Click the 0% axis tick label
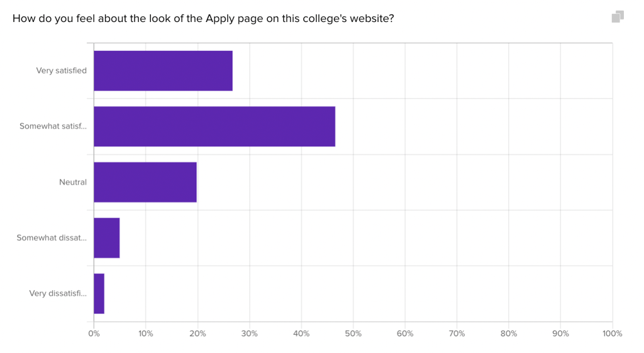The height and width of the screenshot is (353, 644). pos(94,334)
